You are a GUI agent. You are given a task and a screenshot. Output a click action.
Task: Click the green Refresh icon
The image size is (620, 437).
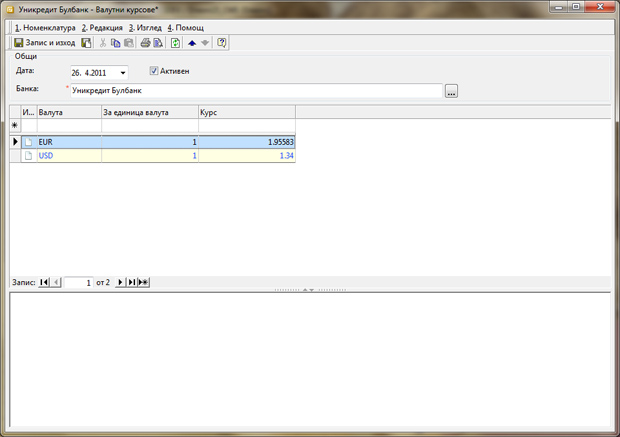(x=175, y=43)
